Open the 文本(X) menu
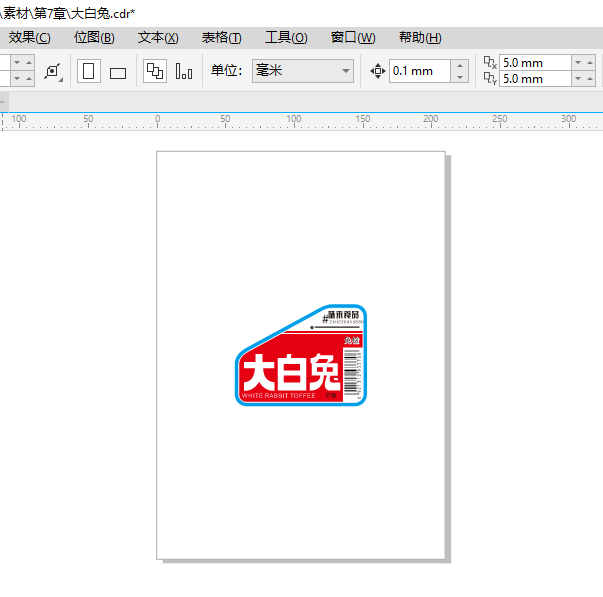The height and width of the screenshot is (597, 603). click(158, 38)
